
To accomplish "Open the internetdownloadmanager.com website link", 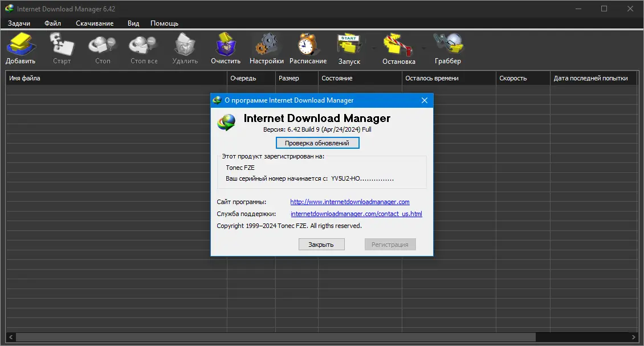I will tap(349, 201).
